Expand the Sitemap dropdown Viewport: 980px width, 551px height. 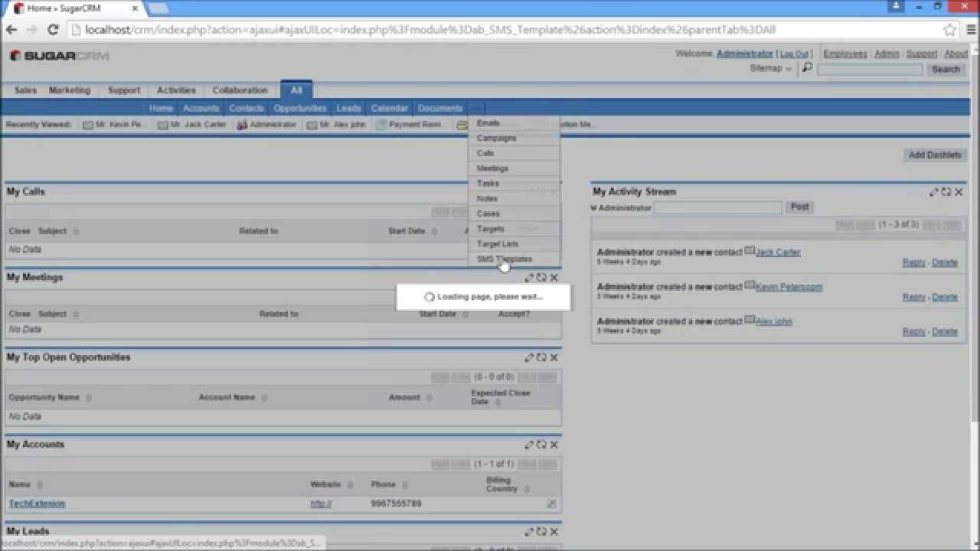pyautogui.click(x=771, y=68)
